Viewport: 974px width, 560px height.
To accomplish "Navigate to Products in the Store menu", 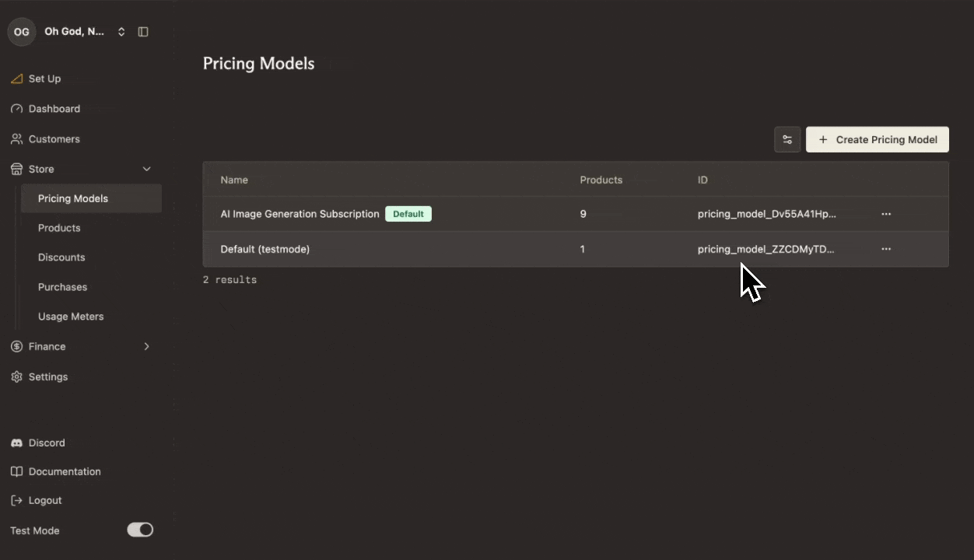I will click(59, 228).
